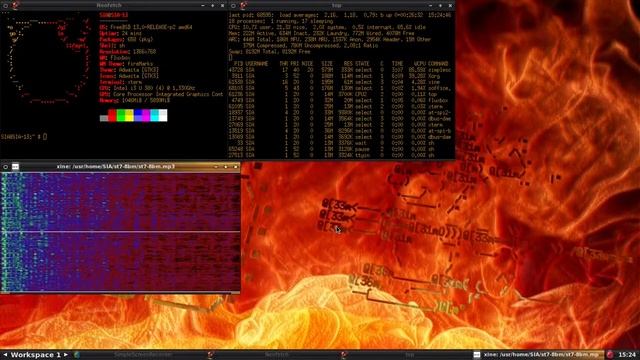The width and height of the screenshot is (640, 360).
Task: Open the Neofetch window menu icon
Action: click(5, 5)
